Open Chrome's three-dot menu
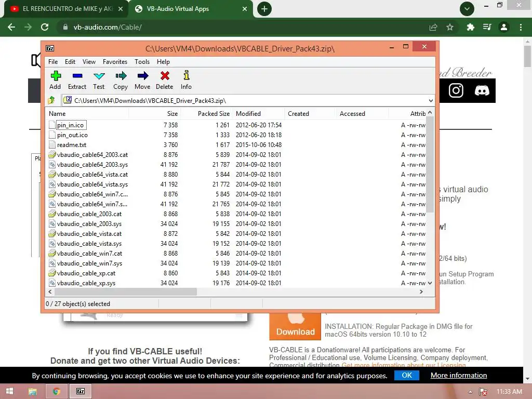The image size is (532, 399). [521, 27]
